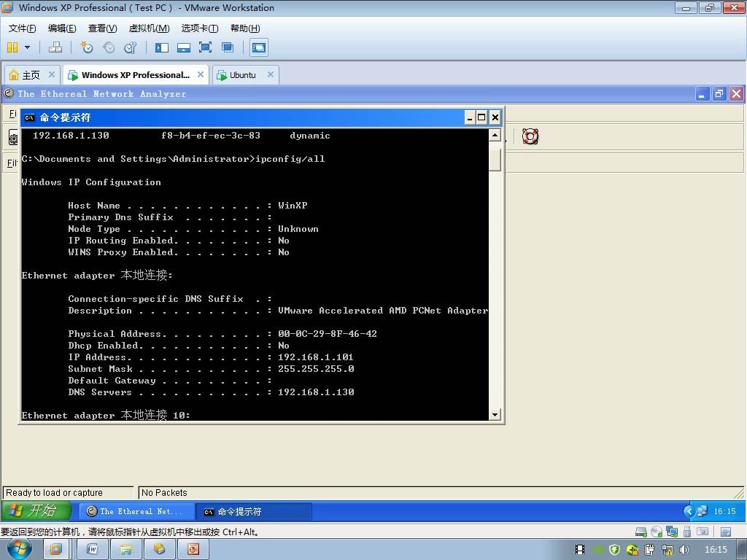Click the VMware hard disk status icon
This screenshot has width=747, height=560.
(641, 532)
